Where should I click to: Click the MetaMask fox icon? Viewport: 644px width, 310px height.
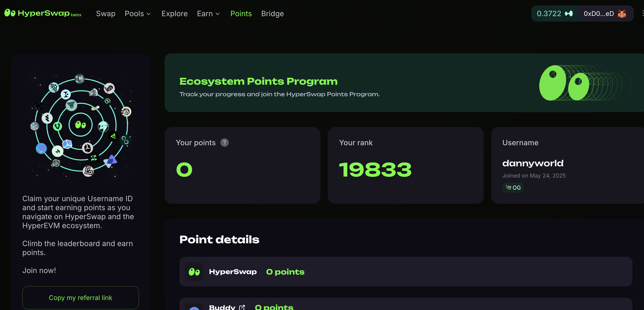[622, 14]
